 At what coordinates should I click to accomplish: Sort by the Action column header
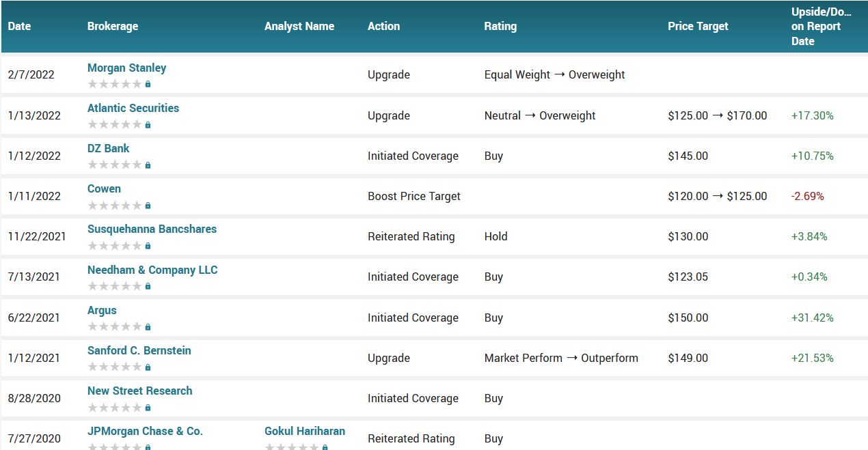click(x=383, y=26)
